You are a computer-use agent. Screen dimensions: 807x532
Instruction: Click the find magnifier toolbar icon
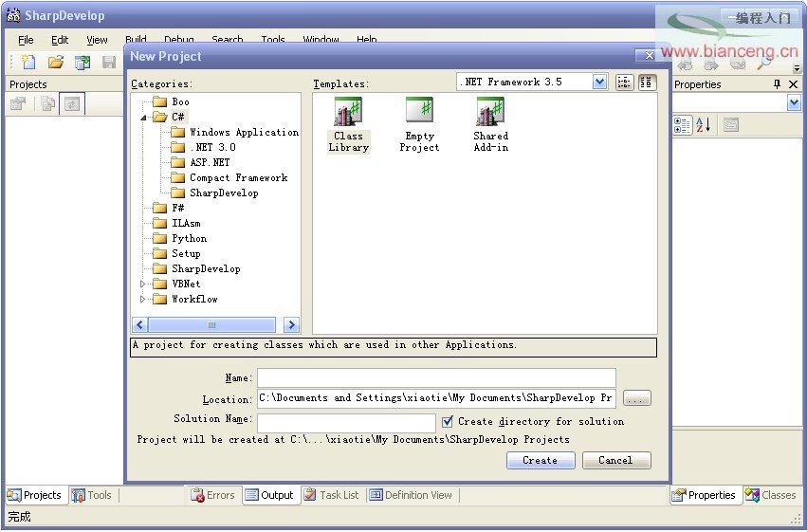click(763, 64)
